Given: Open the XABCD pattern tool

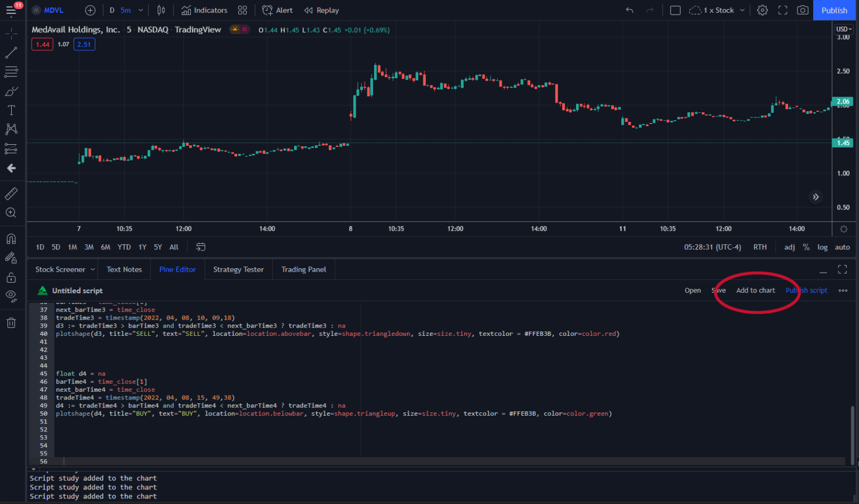Looking at the screenshot, I should [12, 129].
